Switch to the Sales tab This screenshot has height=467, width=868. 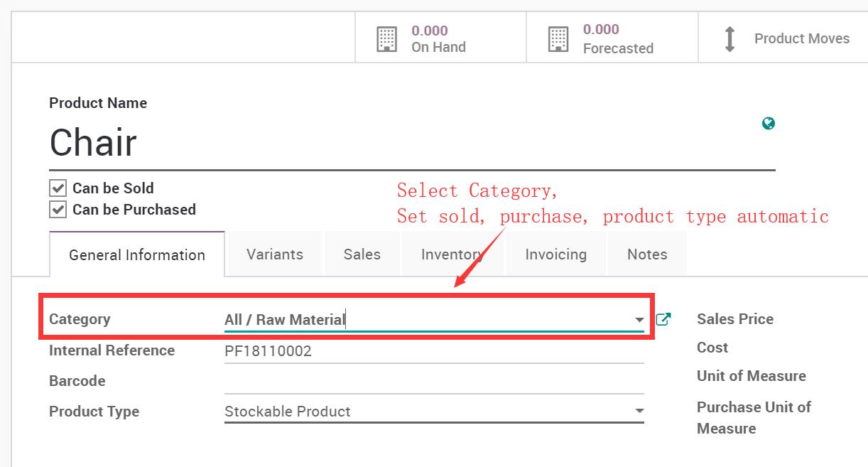point(362,254)
